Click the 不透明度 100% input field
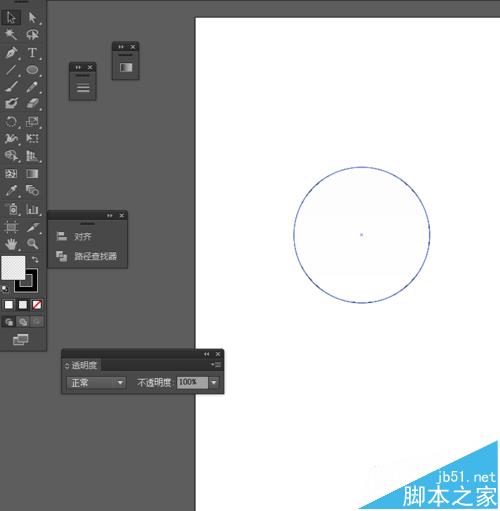This screenshot has height=511, width=500. 192,382
